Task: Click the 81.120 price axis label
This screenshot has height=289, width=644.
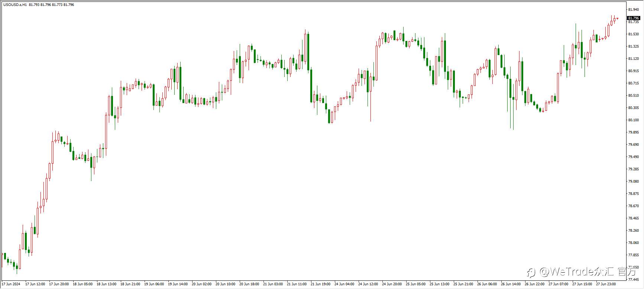Action: pyautogui.click(x=633, y=59)
